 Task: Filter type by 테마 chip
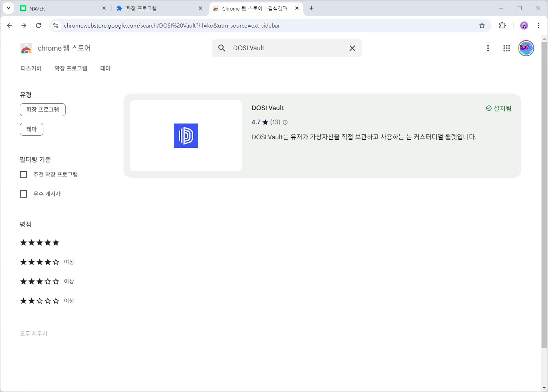point(32,129)
